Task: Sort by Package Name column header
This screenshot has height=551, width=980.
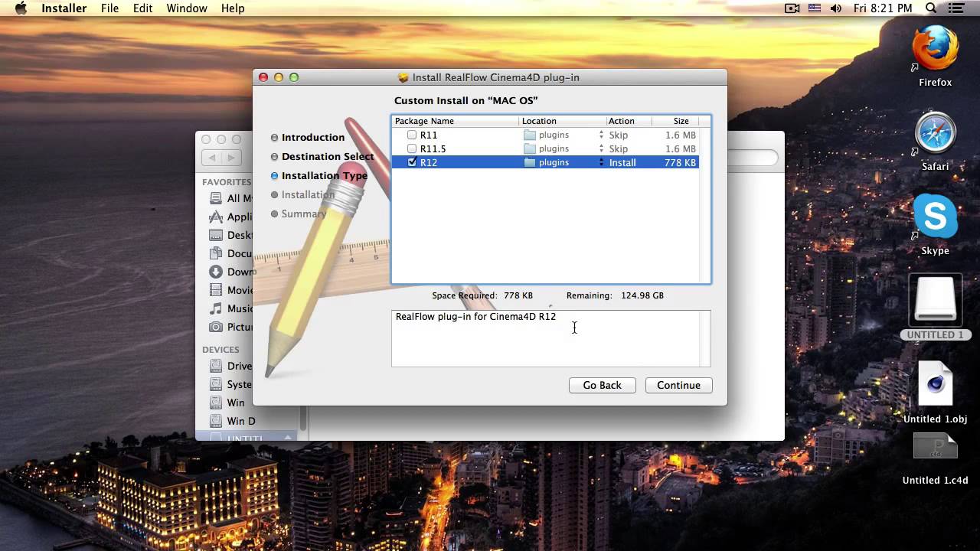Action: tap(455, 121)
